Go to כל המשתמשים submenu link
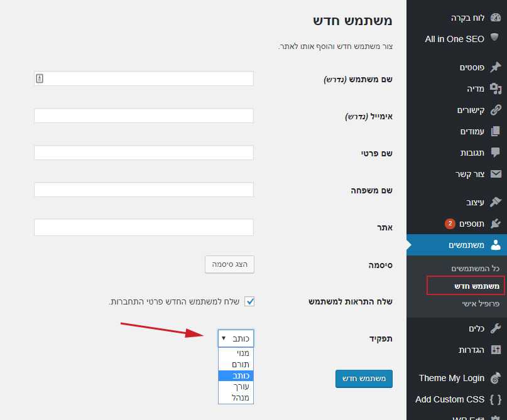This screenshot has width=507, height=420. pyautogui.click(x=476, y=269)
